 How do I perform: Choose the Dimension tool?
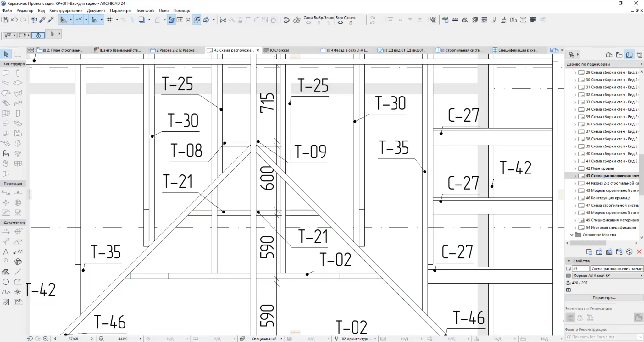(6, 232)
